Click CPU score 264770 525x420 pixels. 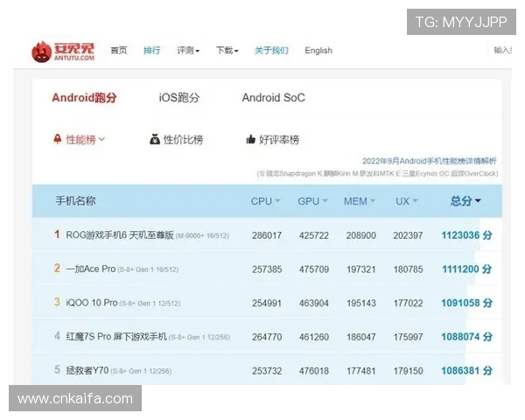coord(267,337)
